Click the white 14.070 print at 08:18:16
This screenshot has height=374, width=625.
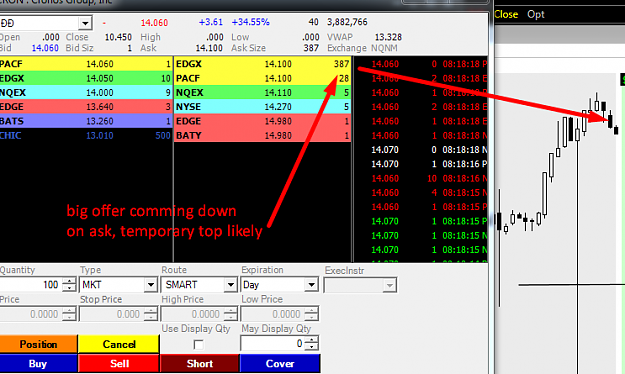click(421, 164)
